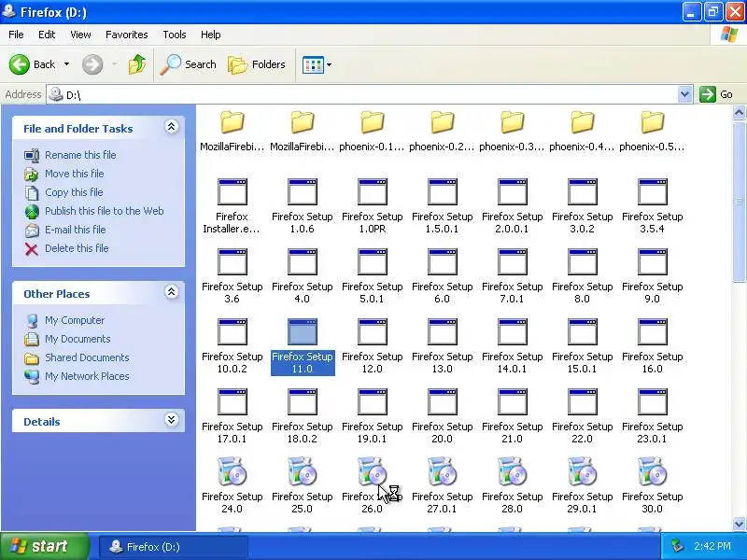The image size is (747, 560).
Task: Click the system tray safely remove icon
Action: pyautogui.click(x=678, y=546)
